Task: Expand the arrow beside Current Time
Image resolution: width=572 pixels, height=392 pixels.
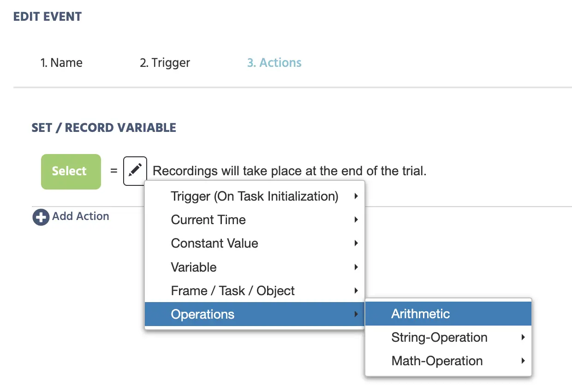Action: pyautogui.click(x=356, y=220)
